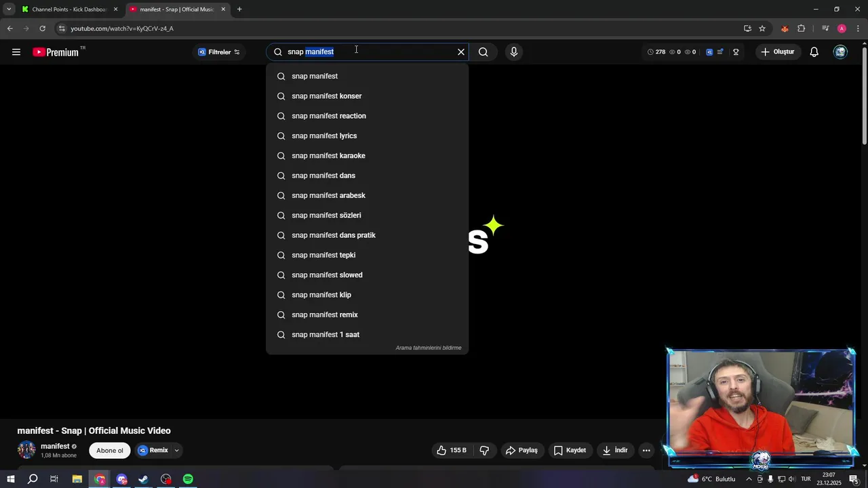868x488 pixels.
Task: Open the Windows Start menu
Action: click(x=10, y=479)
